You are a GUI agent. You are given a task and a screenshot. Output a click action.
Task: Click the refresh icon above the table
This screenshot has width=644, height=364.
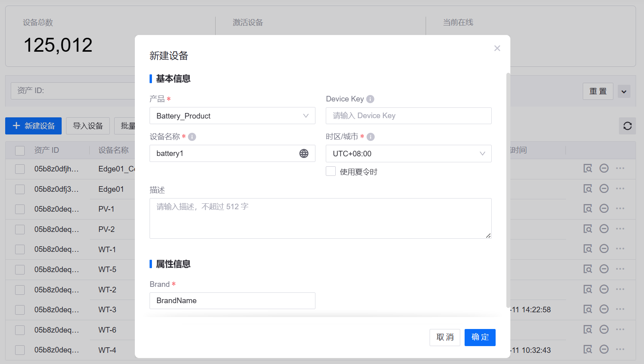[627, 126]
